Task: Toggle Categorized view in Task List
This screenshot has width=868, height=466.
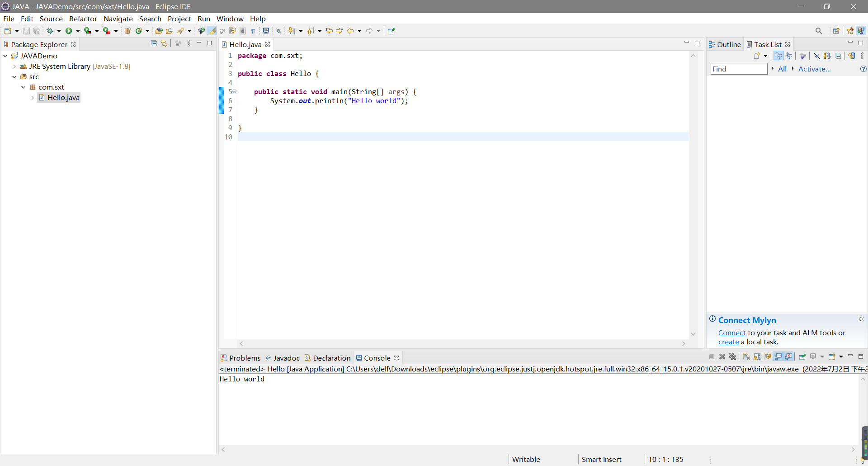Action: pyautogui.click(x=779, y=56)
